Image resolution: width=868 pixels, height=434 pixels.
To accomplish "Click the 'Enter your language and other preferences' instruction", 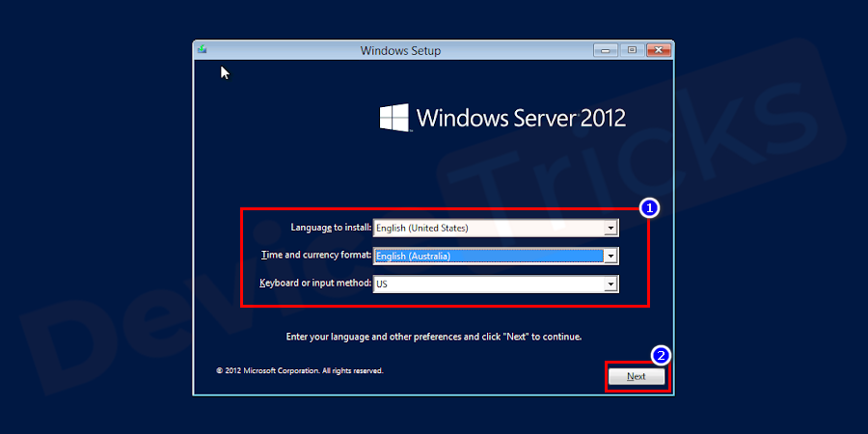I will pyautogui.click(x=434, y=336).
